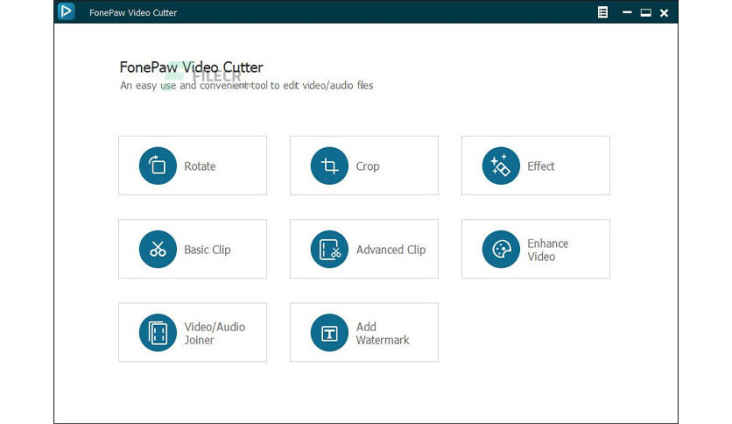Click the FonePaw logo in title bar
This screenshot has height=424, width=732.
[66, 12]
